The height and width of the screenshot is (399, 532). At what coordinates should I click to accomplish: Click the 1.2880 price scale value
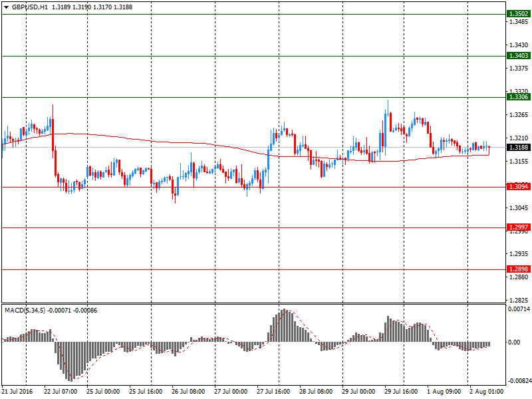(x=519, y=277)
